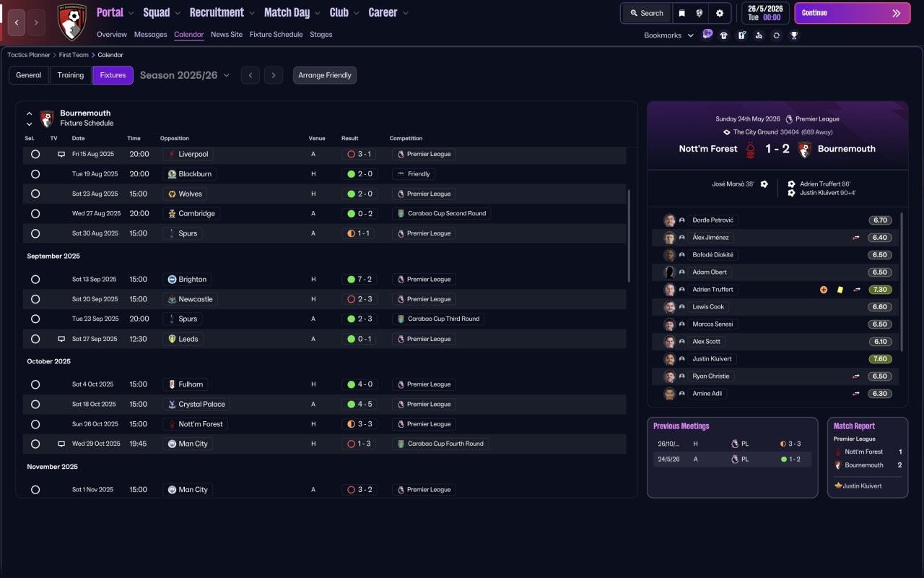Click the Nott'm Forest crest in match header
Viewport: 924px width, 578px height.
click(751, 149)
